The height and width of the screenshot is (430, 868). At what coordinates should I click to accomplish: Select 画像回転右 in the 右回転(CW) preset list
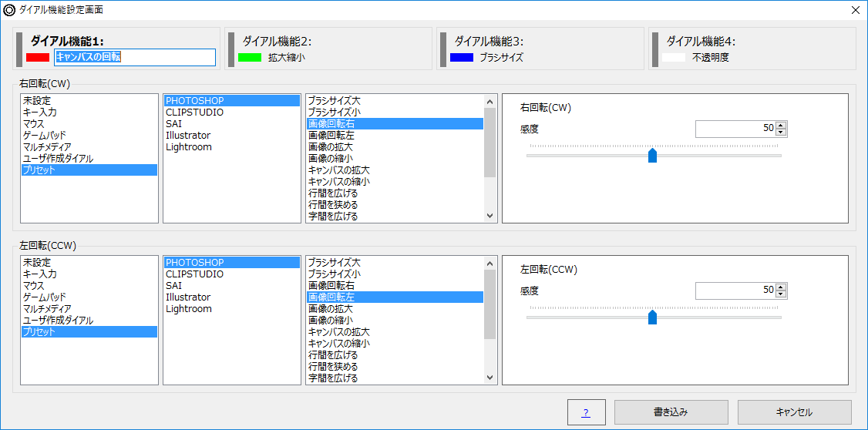[395, 124]
